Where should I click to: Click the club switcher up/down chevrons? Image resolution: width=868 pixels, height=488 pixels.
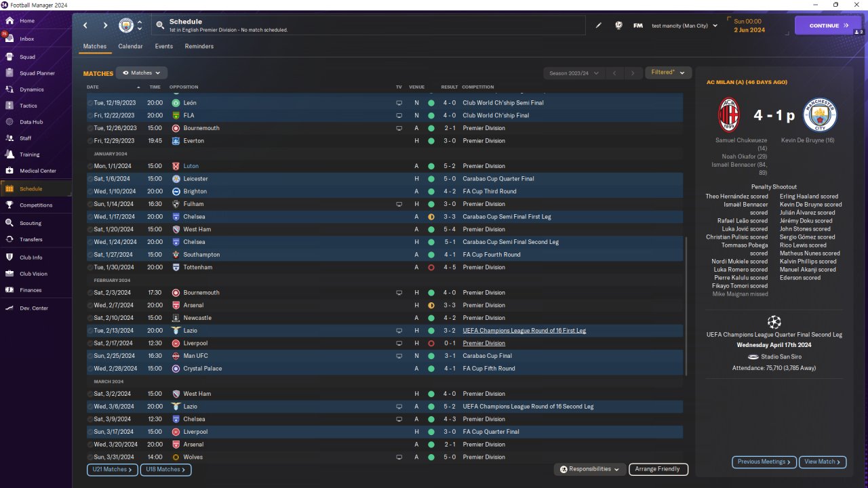tap(140, 26)
